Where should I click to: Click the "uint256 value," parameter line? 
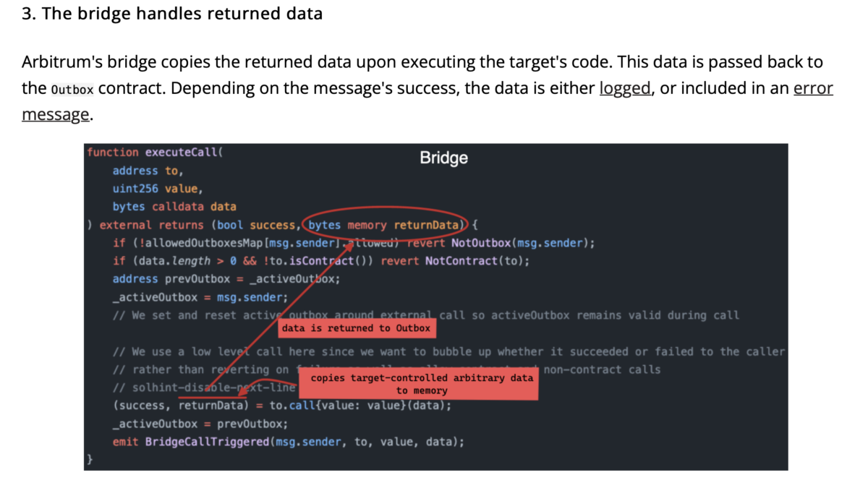point(158,189)
